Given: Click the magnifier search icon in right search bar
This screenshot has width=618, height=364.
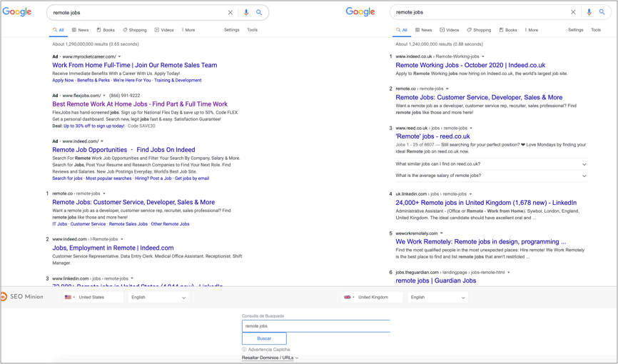Looking at the screenshot, I should click(x=602, y=12).
